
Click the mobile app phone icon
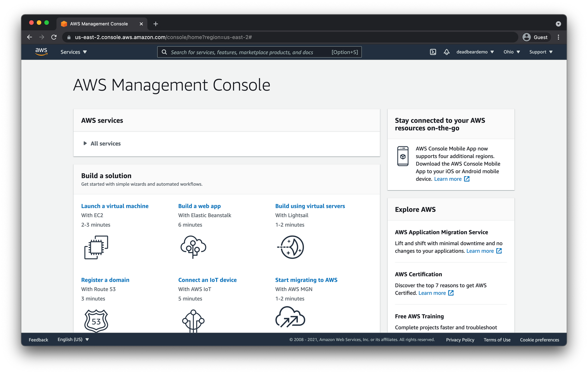click(403, 156)
